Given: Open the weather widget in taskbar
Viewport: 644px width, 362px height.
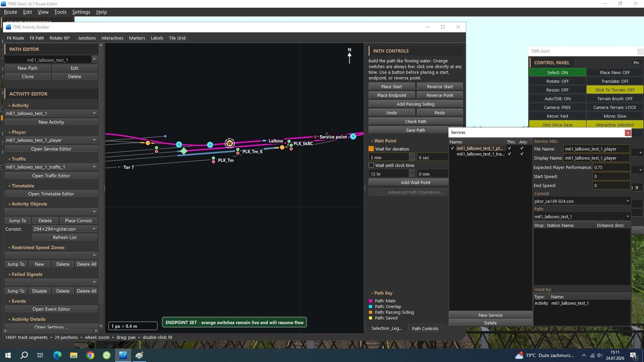Looking at the screenshot, I should tap(545, 355).
